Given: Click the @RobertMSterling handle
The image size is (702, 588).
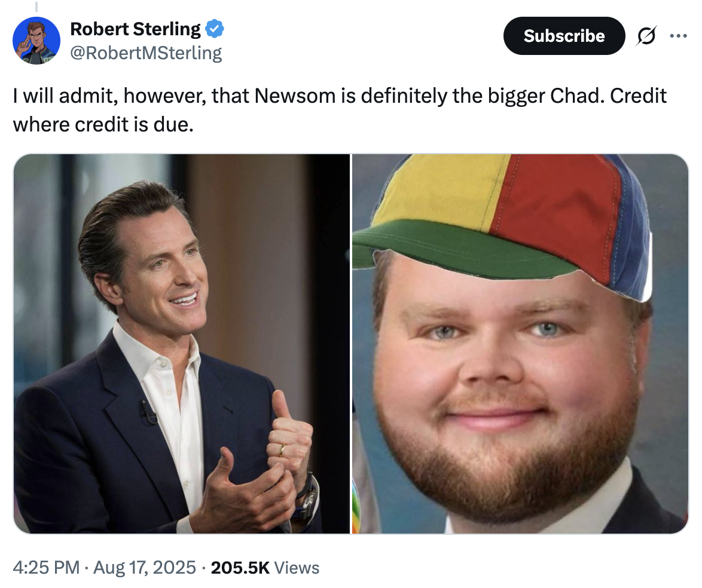Looking at the screenshot, I should [146, 53].
